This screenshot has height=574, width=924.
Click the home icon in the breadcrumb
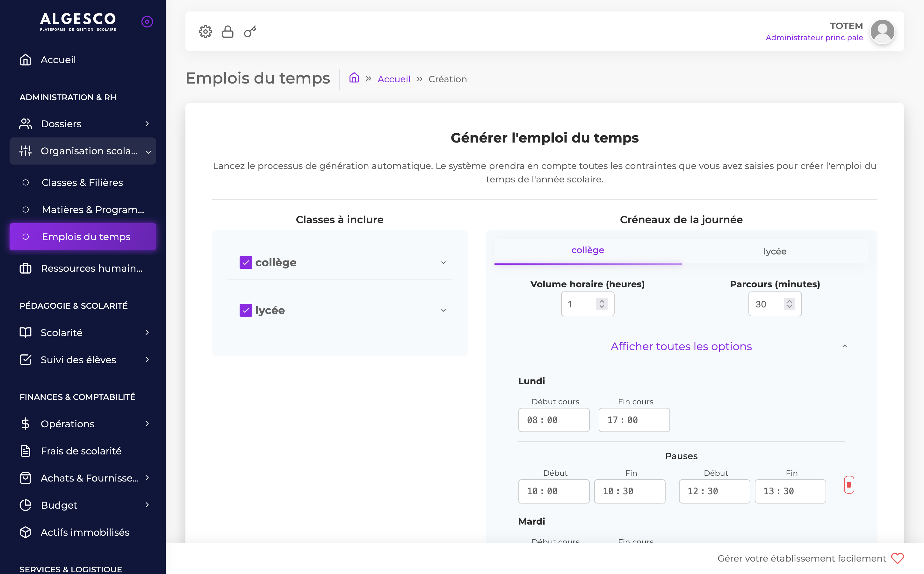coord(354,78)
